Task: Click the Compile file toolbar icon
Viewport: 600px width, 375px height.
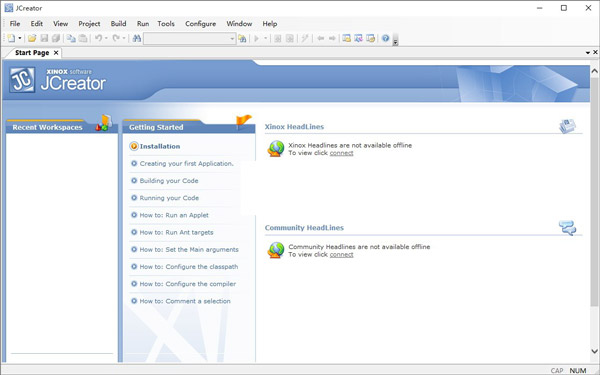Action: tap(278, 38)
